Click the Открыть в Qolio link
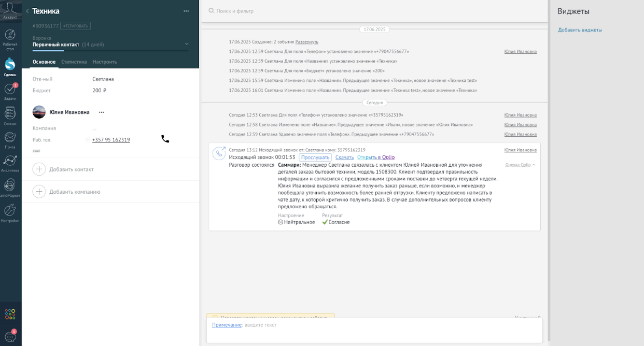The height and width of the screenshot is (346, 644). pos(376,157)
